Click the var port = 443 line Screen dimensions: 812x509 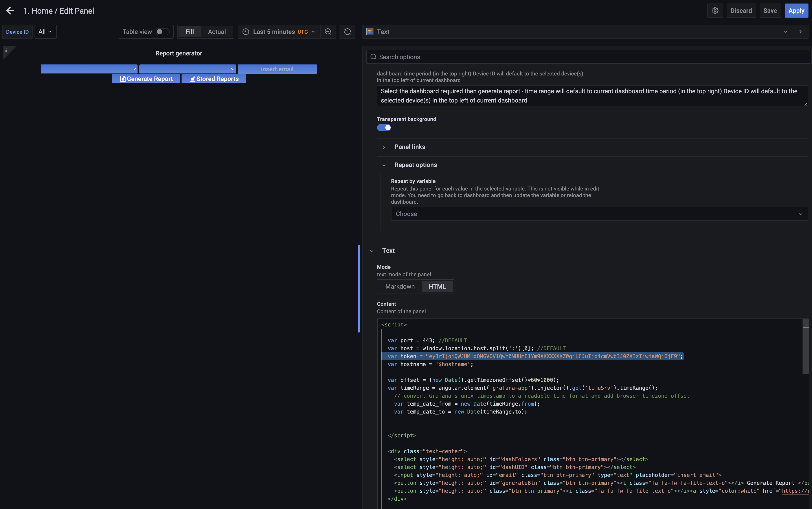(427, 340)
